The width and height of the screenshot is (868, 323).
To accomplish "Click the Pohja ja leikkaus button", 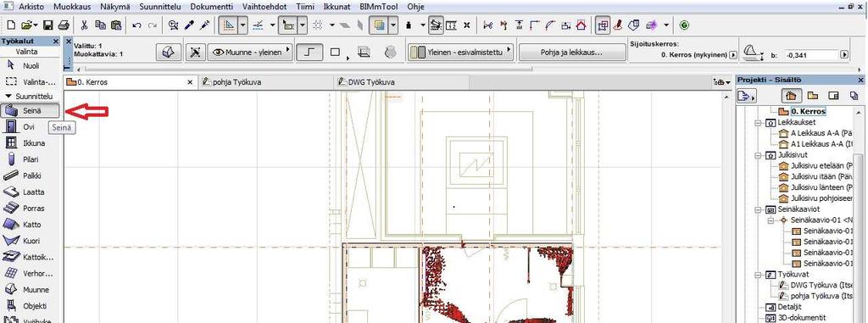I will pyautogui.click(x=572, y=52).
